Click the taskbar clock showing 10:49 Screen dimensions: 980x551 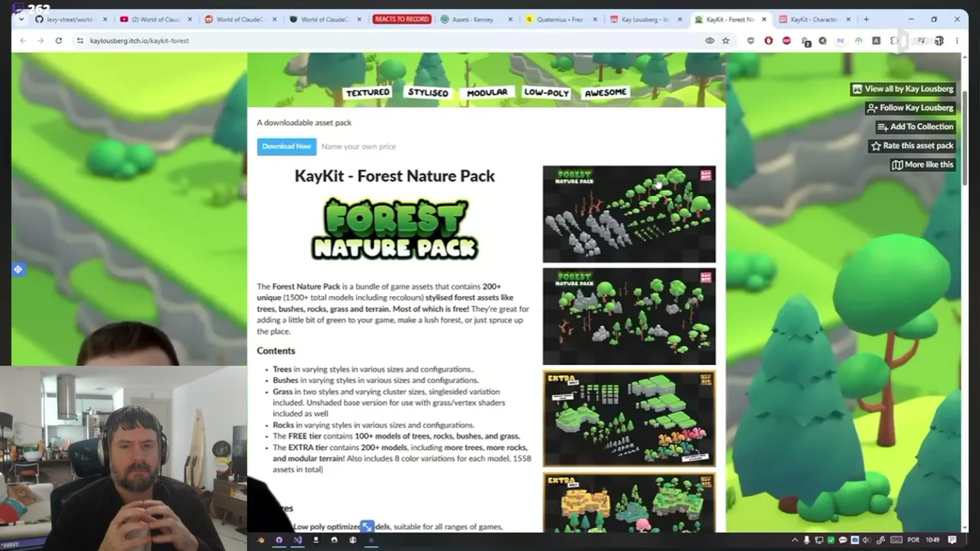click(x=933, y=540)
